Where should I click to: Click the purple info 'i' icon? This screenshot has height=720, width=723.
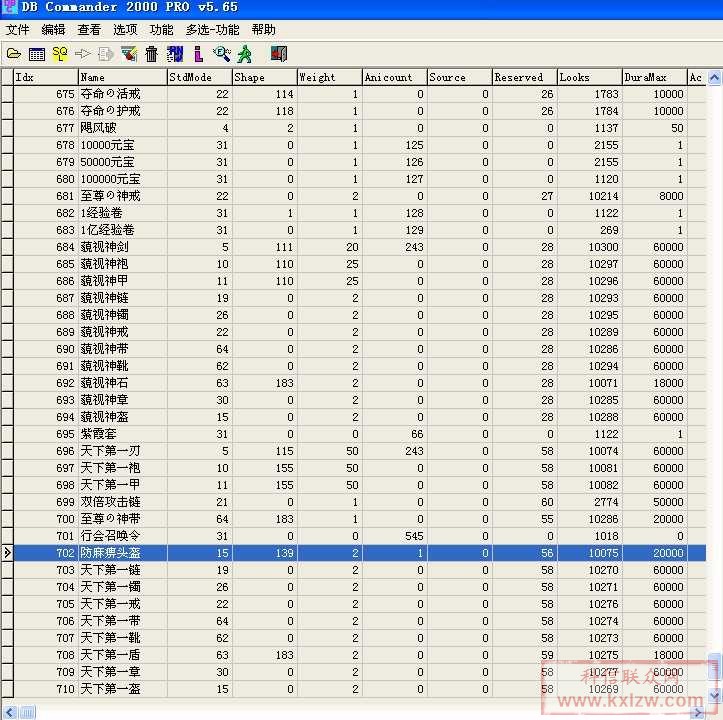pos(198,54)
